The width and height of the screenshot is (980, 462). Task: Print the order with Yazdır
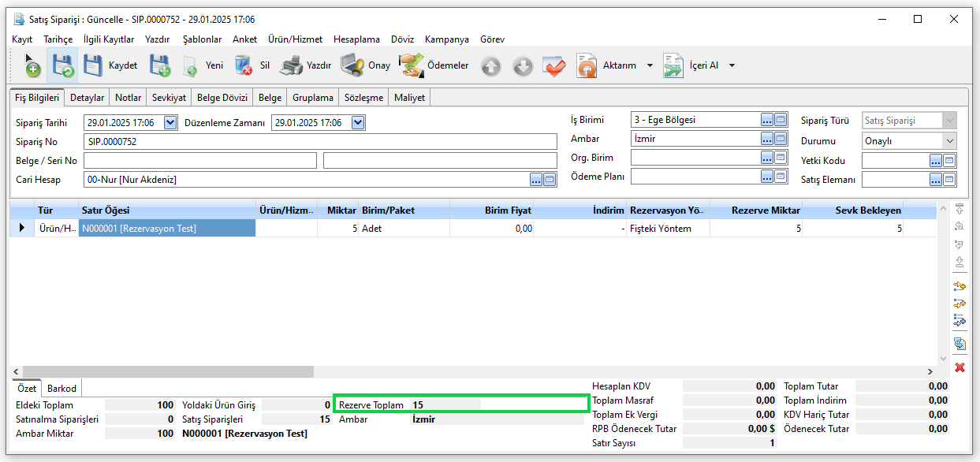click(306, 65)
